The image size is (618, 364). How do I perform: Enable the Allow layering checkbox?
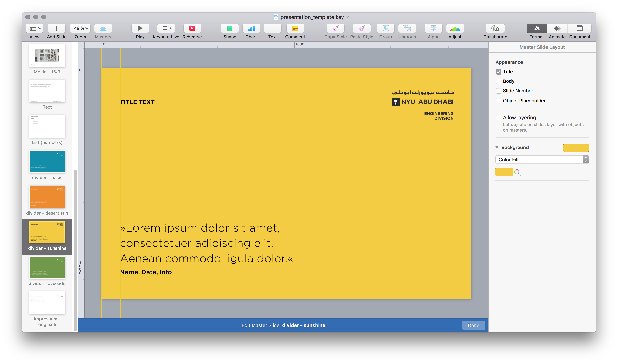[498, 118]
